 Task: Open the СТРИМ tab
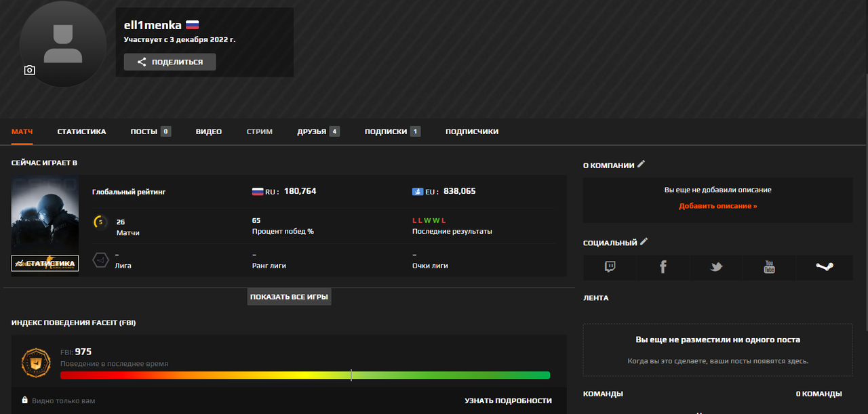260,131
